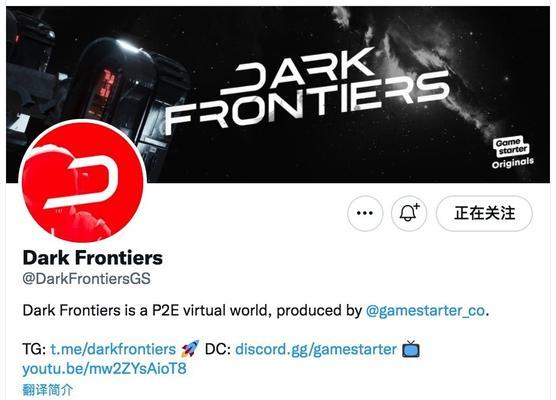Click the 'TG:' label in bio
This screenshot has height=400, width=556.
click(x=34, y=349)
